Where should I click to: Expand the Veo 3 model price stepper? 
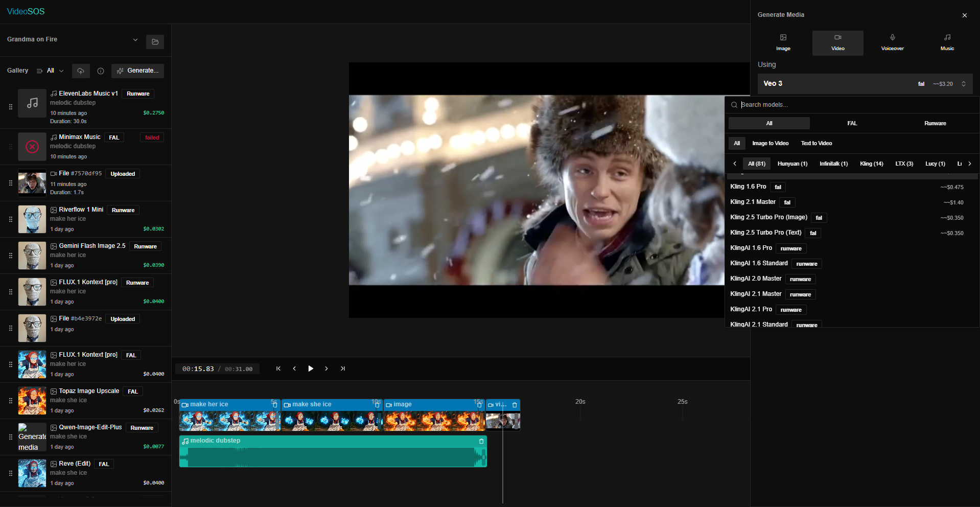[x=964, y=83]
